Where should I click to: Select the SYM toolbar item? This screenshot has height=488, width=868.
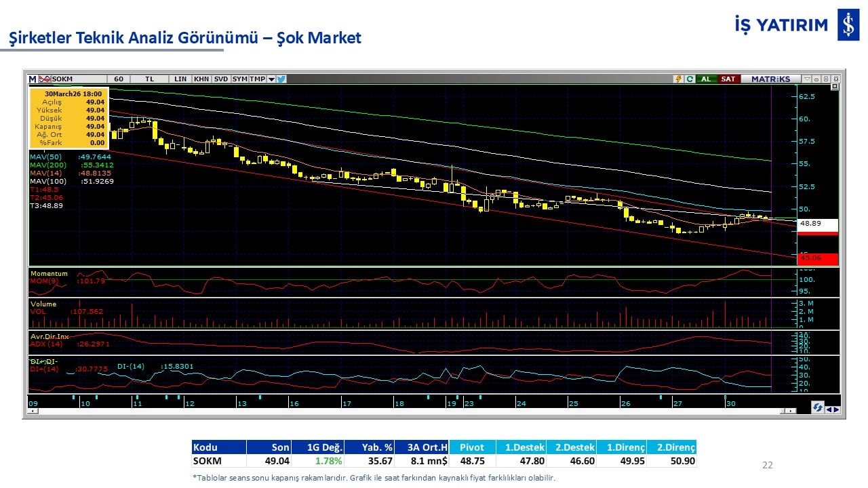240,79
